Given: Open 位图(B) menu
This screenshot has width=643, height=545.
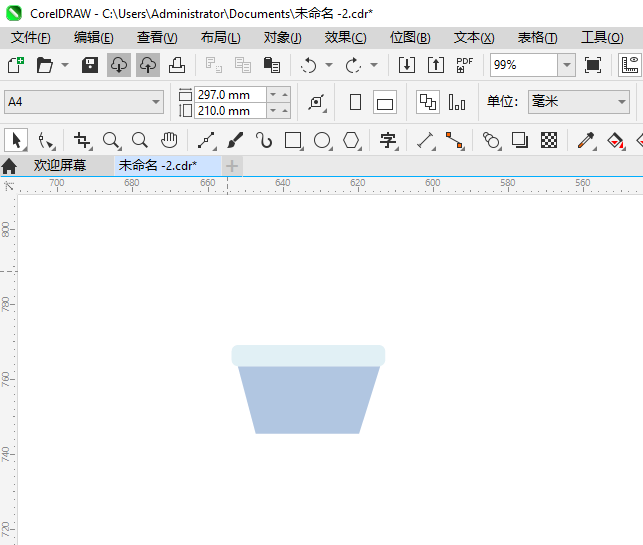Looking at the screenshot, I should pyautogui.click(x=410, y=38).
